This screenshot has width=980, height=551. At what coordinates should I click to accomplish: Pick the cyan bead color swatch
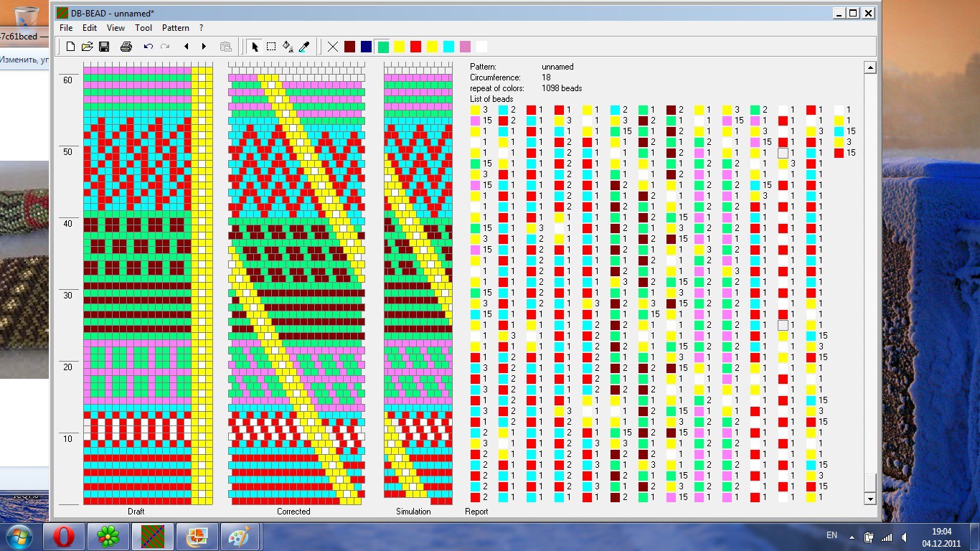coord(449,47)
